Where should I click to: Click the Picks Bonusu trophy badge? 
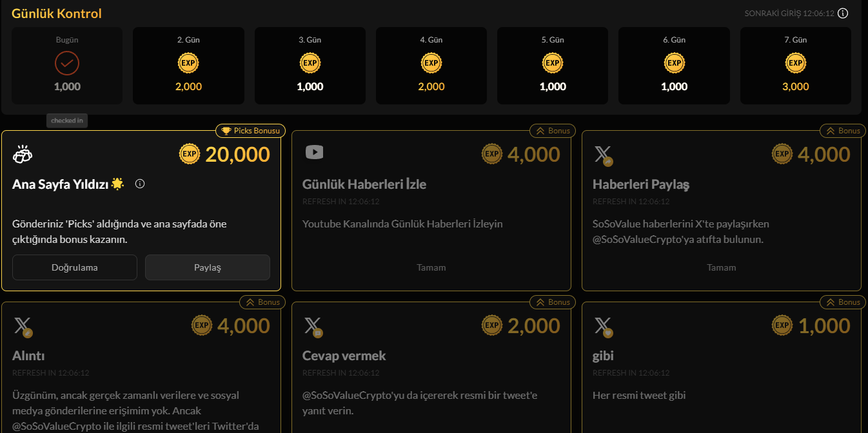[251, 131]
